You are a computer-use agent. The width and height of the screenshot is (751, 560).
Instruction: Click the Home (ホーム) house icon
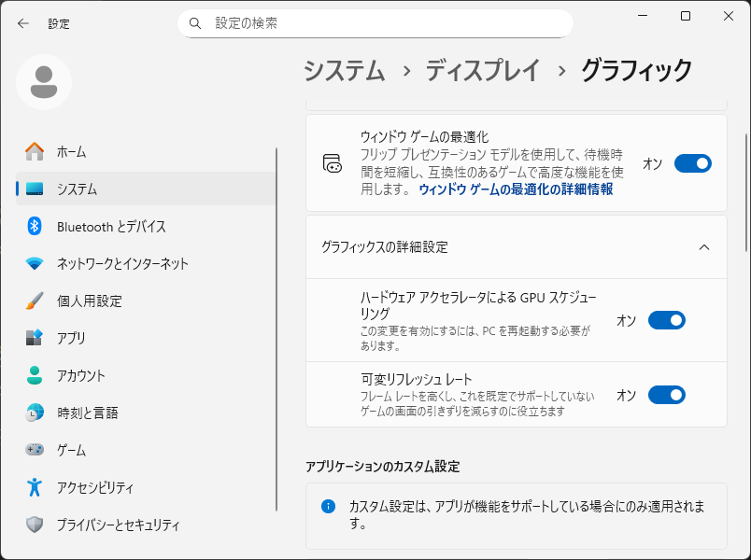click(35, 151)
